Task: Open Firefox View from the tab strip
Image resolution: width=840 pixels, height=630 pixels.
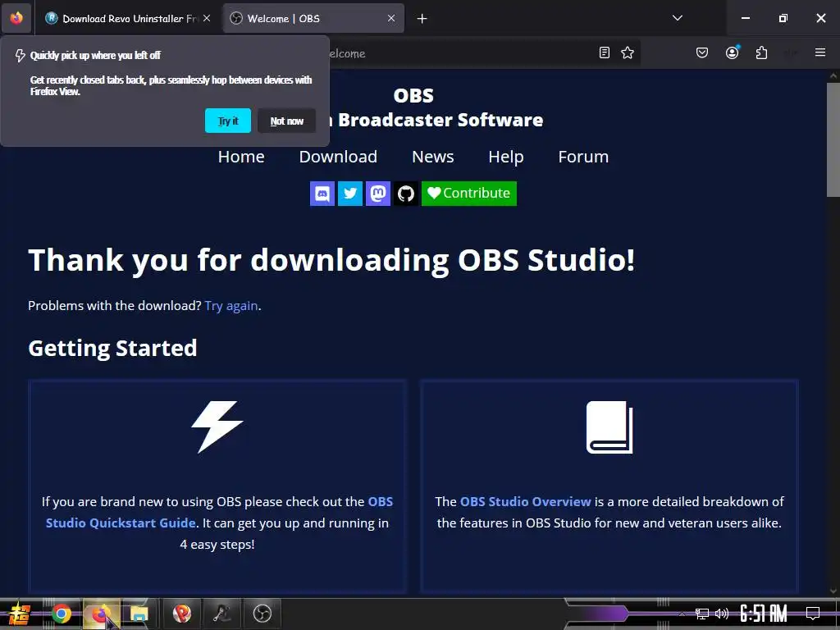Action: (16, 18)
